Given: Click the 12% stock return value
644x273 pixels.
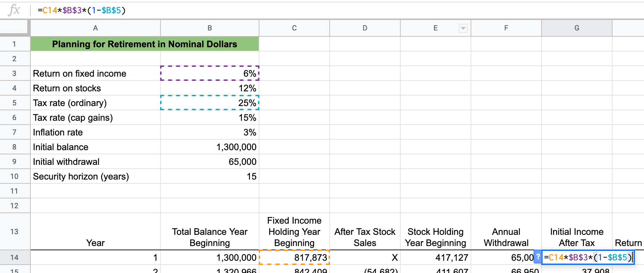Looking at the screenshot, I should tap(210, 88).
